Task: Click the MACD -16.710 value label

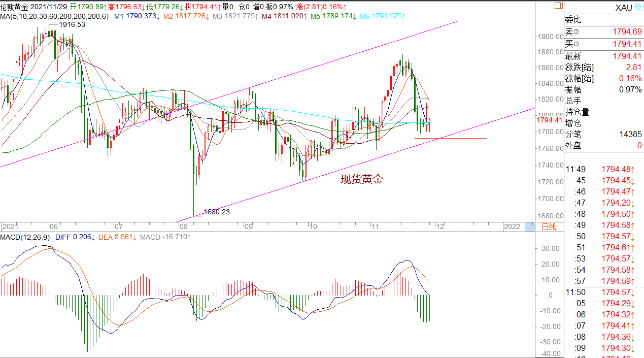Action: pyautogui.click(x=165, y=237)
